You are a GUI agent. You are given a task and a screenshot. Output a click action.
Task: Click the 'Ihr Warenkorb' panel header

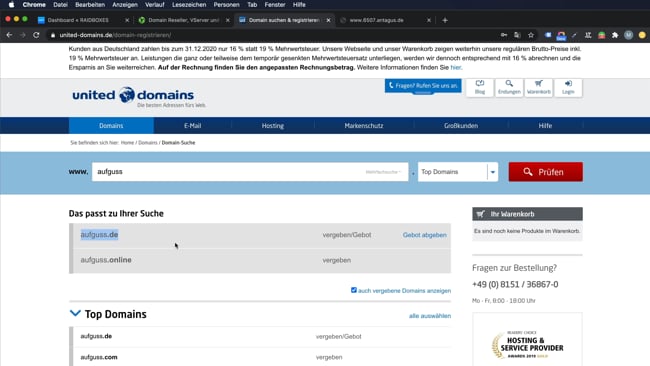click(x=527, y=214)
